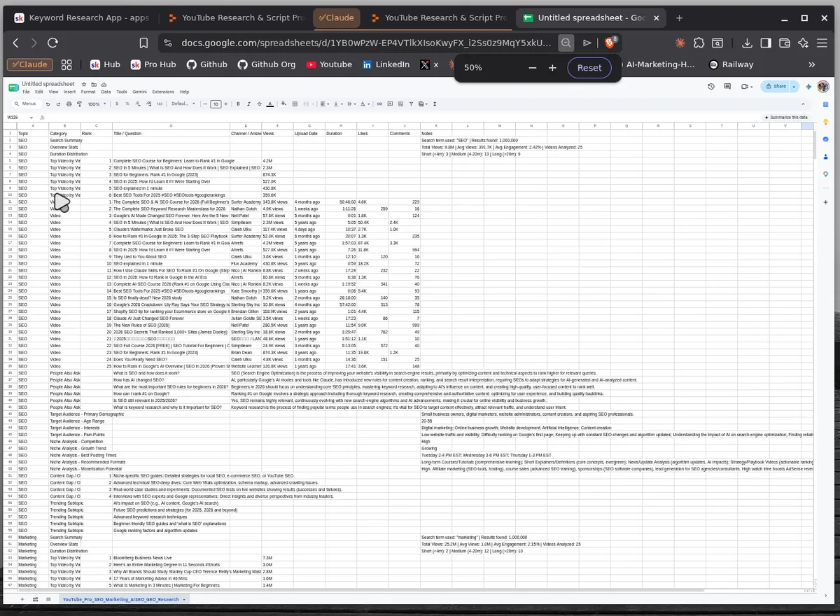
Task: Print the spreadsheet with the printer icon
Action: [x=69, y=104]
